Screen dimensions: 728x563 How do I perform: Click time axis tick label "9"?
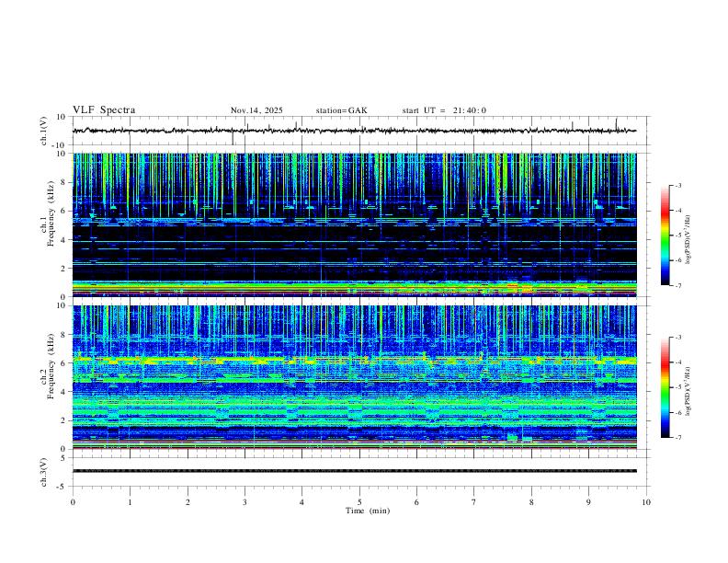(588, 502)
